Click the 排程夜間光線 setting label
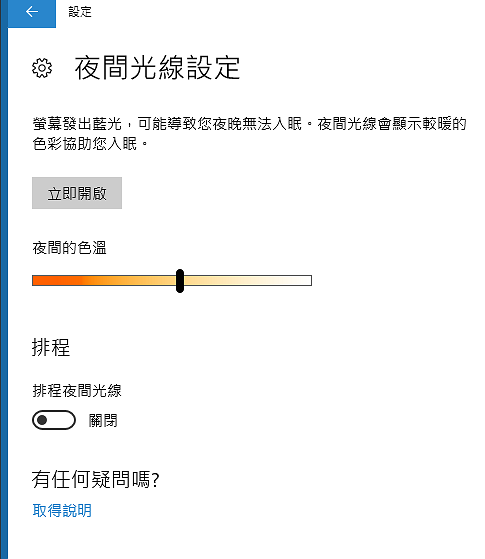485x559 pixels. tap(77, 390)
